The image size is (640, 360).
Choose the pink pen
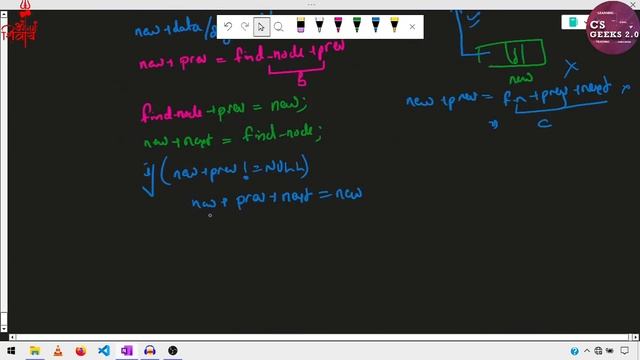point(338,25)
